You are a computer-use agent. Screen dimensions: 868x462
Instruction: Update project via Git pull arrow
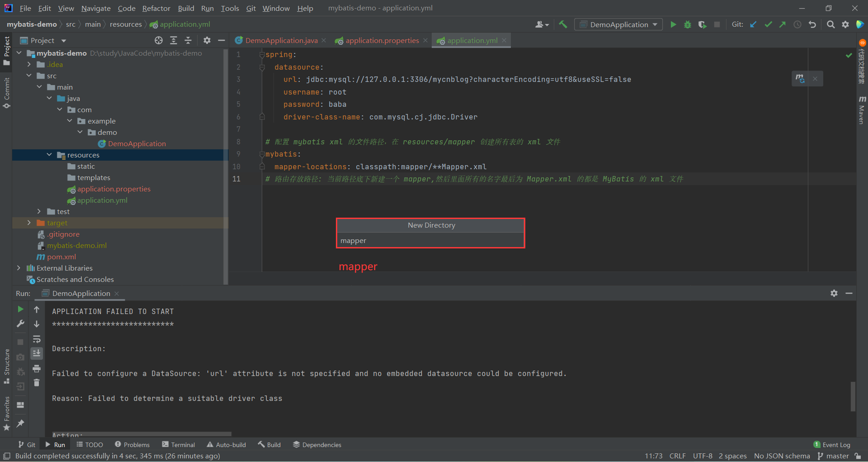(753, 24)
